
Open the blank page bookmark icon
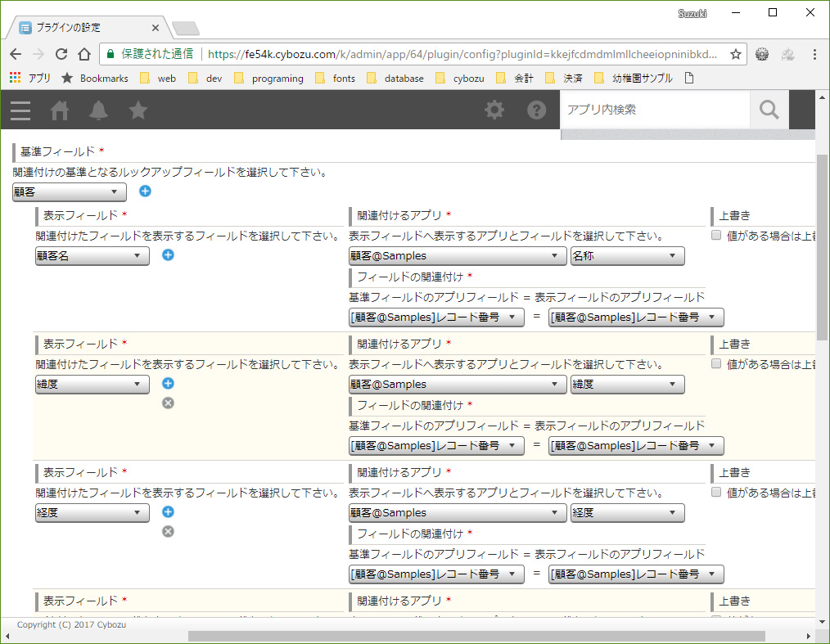point(688,79)
